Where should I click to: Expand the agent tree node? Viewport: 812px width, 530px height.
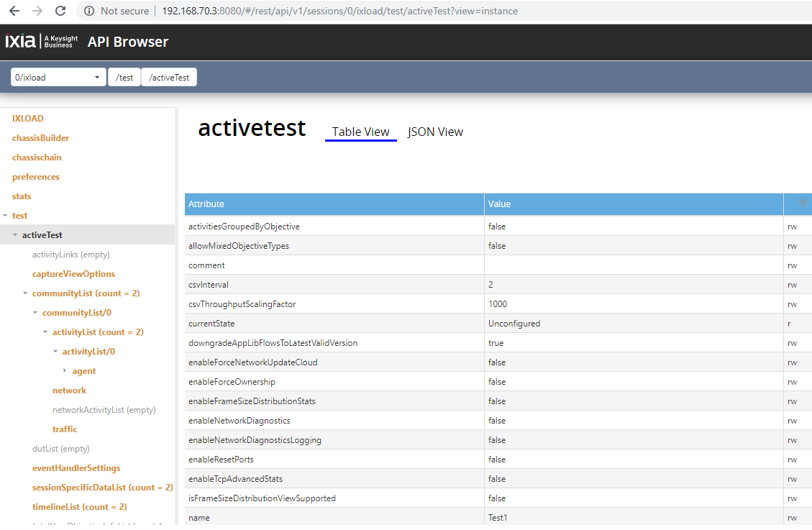click(x=65, y=371)
